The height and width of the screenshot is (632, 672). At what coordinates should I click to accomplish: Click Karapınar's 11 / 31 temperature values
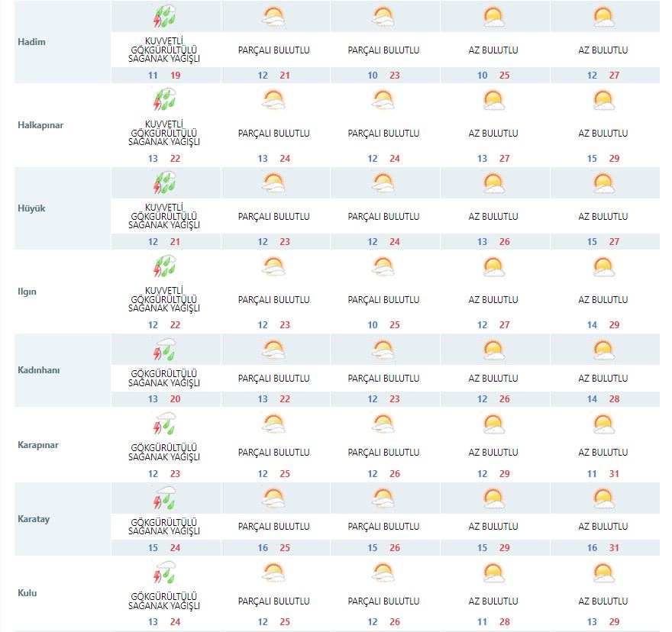603,474
